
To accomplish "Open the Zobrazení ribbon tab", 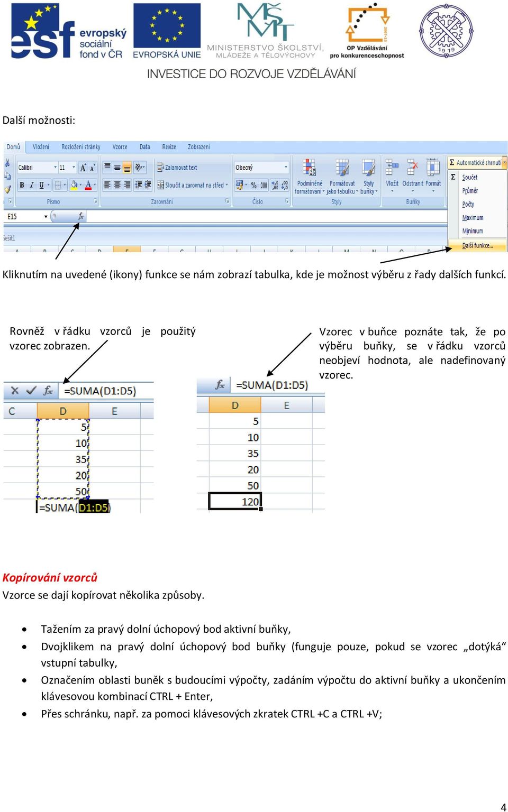I will pyautogui.click(x=198, y=146).
